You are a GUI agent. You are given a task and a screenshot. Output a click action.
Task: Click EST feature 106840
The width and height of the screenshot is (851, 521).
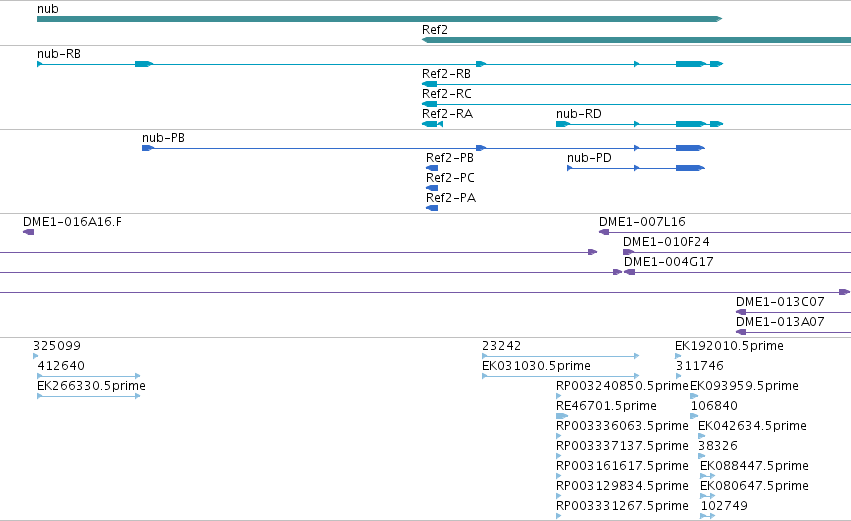click(694, 416)
